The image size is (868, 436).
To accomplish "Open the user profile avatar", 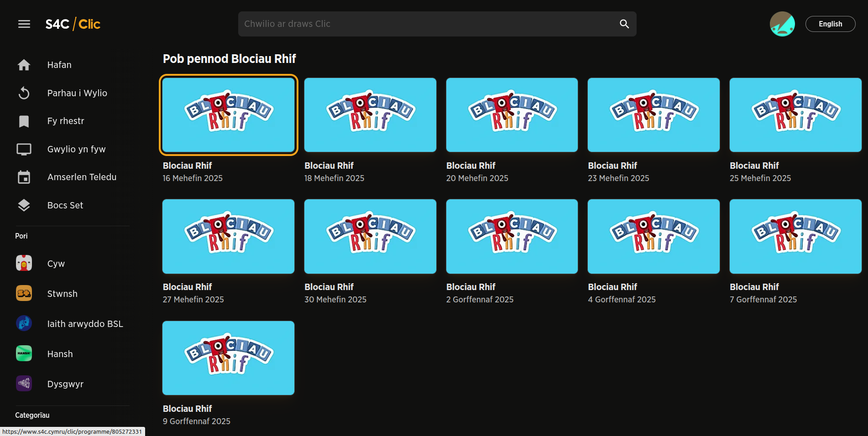I will (x=782, y=24).
